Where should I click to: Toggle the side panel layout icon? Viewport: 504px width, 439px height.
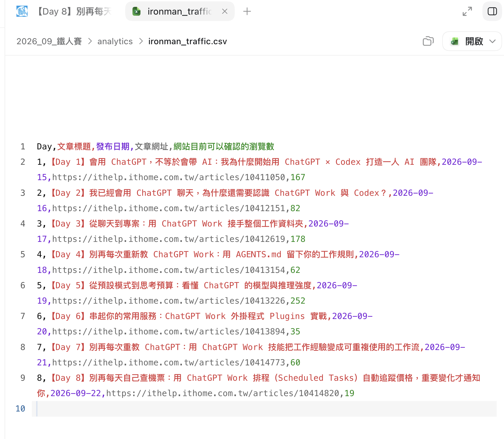[492, 11]
